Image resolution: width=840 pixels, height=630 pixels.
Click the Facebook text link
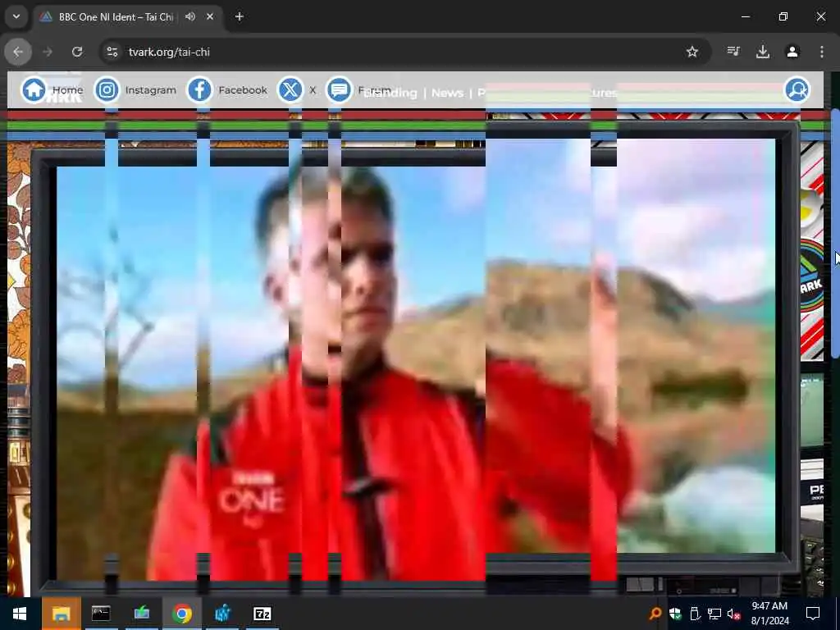[x=243, y=90]
